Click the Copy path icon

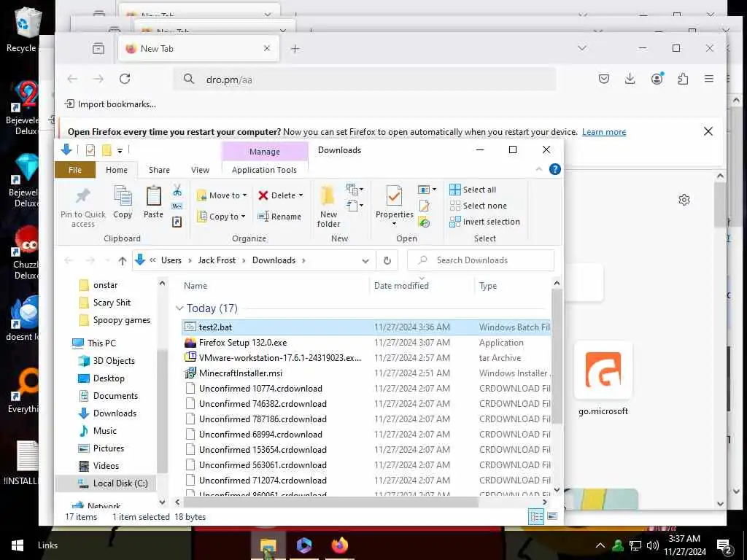pyautogui.click(x=177, y=206)
